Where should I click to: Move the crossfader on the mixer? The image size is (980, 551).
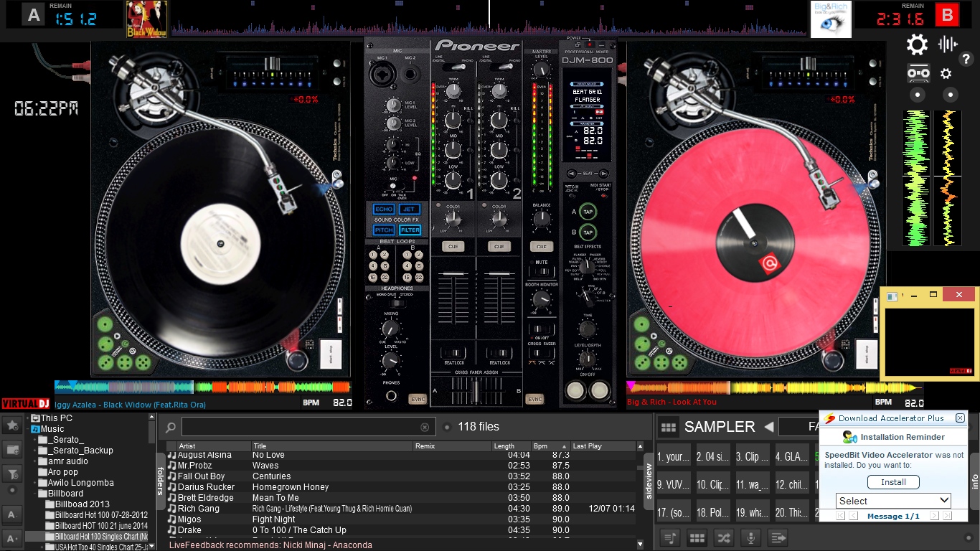coord(476,392)
